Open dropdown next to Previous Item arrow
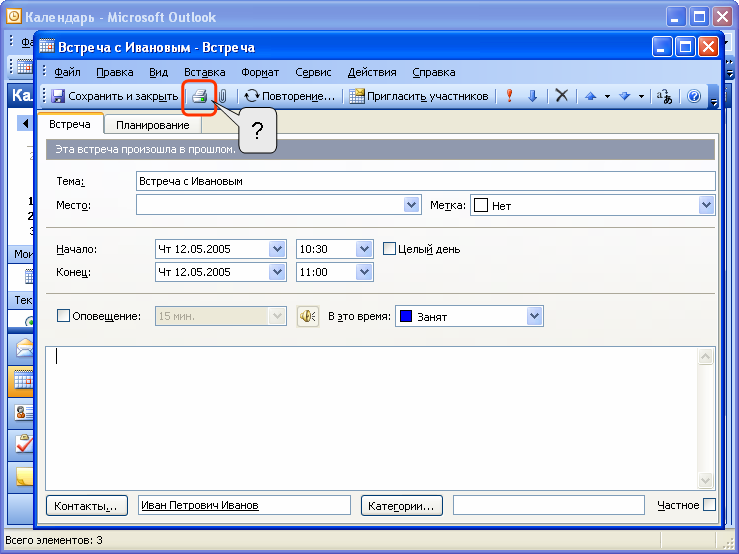The width and height of the screenshot is (739, 554). pyautogui.click(x=607, y=97)
